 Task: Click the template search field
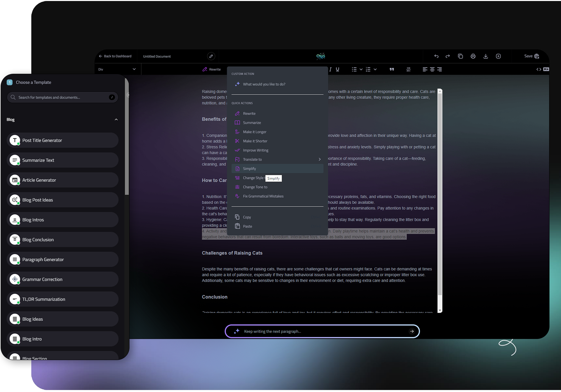[62, 97]
